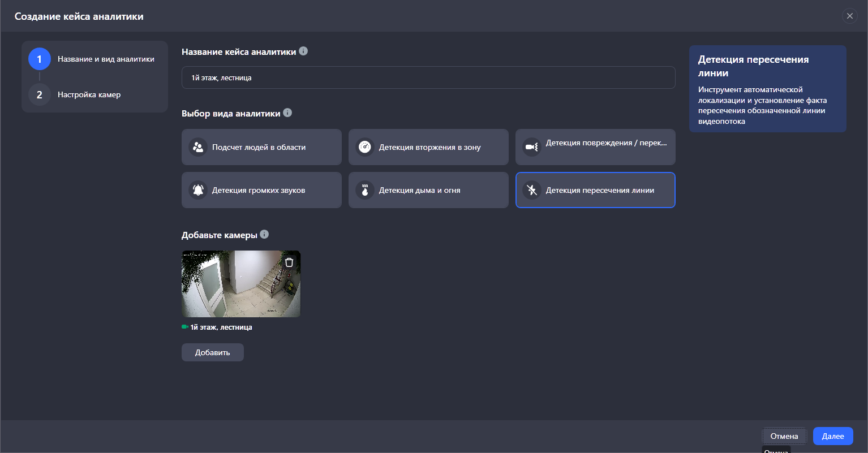This screenshot has height=453, width=868.
Task: Click the Далее button
Action: [832, 436]
